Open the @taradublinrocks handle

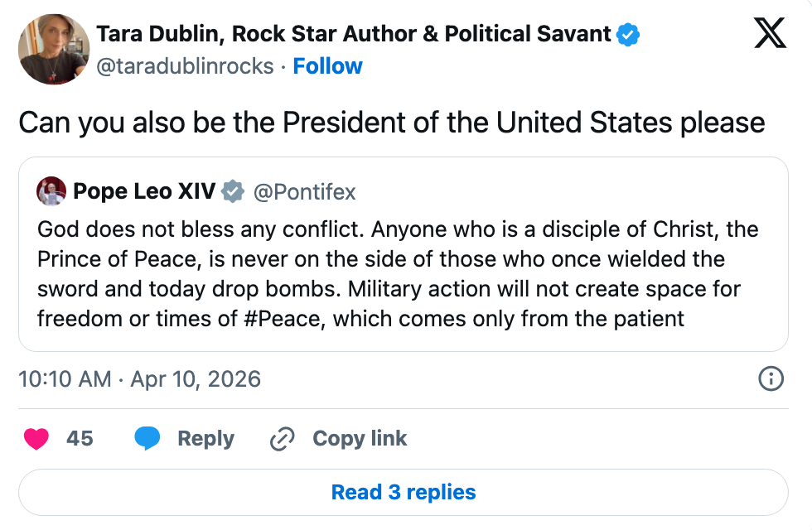point(185,66)
